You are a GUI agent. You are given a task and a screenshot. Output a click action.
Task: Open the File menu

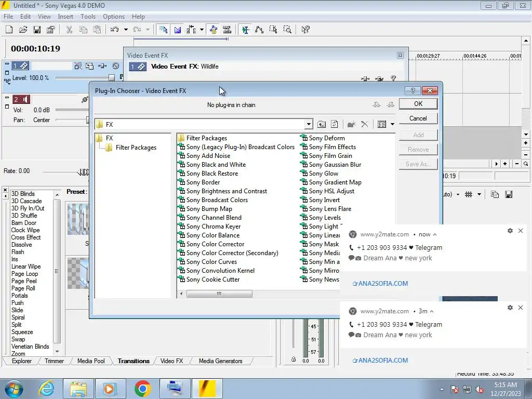8,16
